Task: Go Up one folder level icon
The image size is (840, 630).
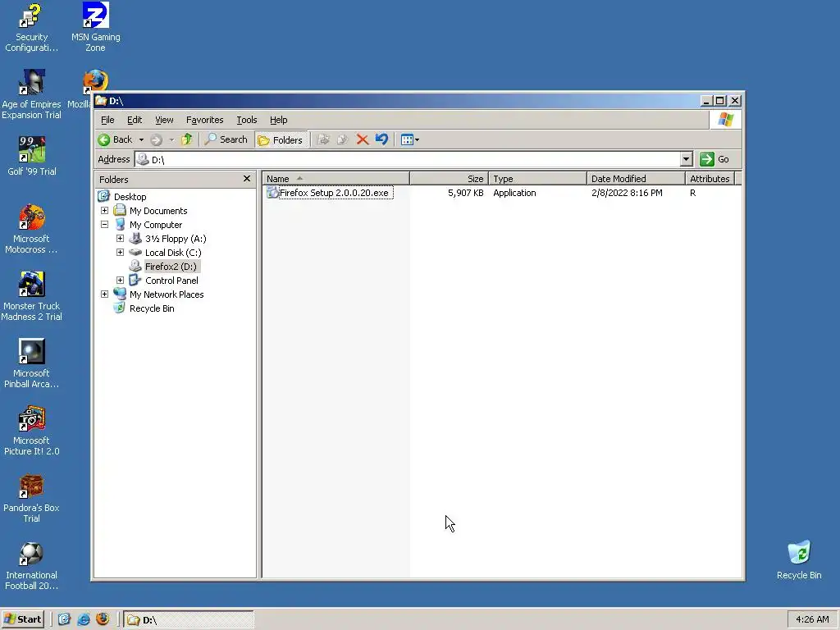Action: [186, 139]
